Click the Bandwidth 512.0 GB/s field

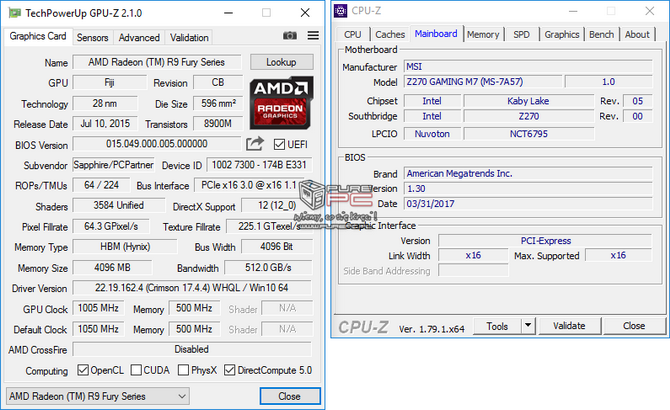pos(268,267)
